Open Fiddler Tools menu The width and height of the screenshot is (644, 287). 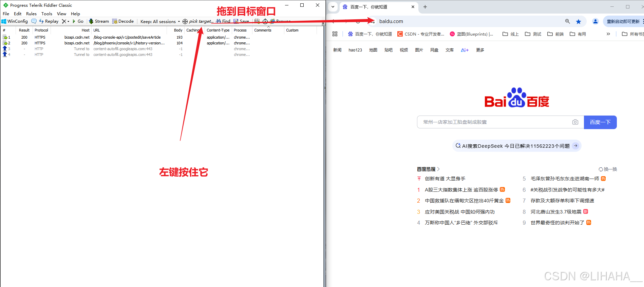[x=47, y=14]
